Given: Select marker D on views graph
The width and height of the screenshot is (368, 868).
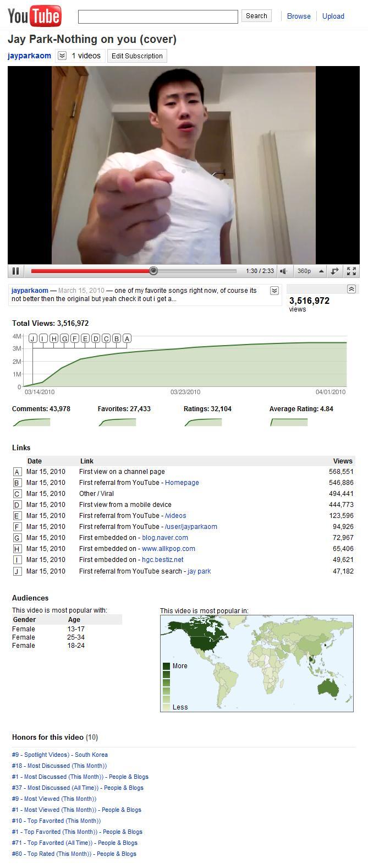Looking at the screenshot, I should (x=96, y=339).
